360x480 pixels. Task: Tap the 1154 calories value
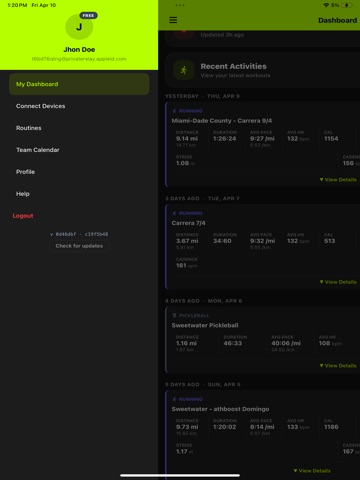click(331, 138)
